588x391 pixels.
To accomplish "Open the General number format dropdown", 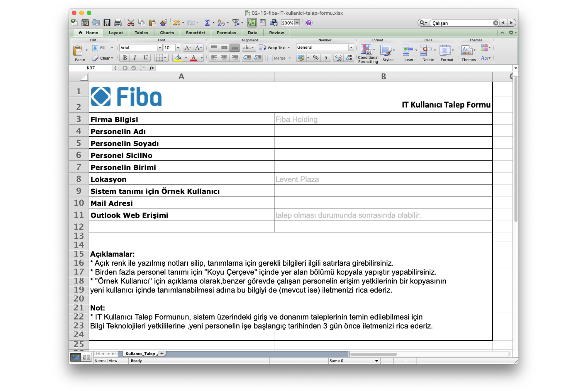I will (x=351, y=47).
